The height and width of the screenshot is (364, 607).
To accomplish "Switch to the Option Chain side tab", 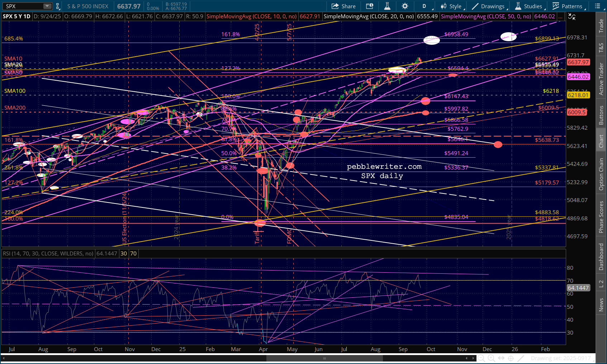I will point(601,174).
